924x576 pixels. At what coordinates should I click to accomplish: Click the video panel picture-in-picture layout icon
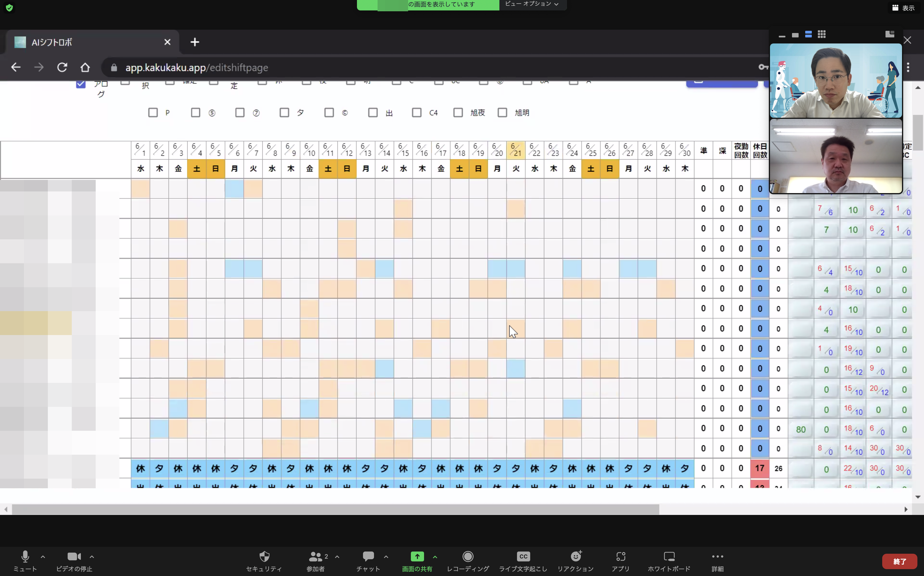click(x=890, y=34)
